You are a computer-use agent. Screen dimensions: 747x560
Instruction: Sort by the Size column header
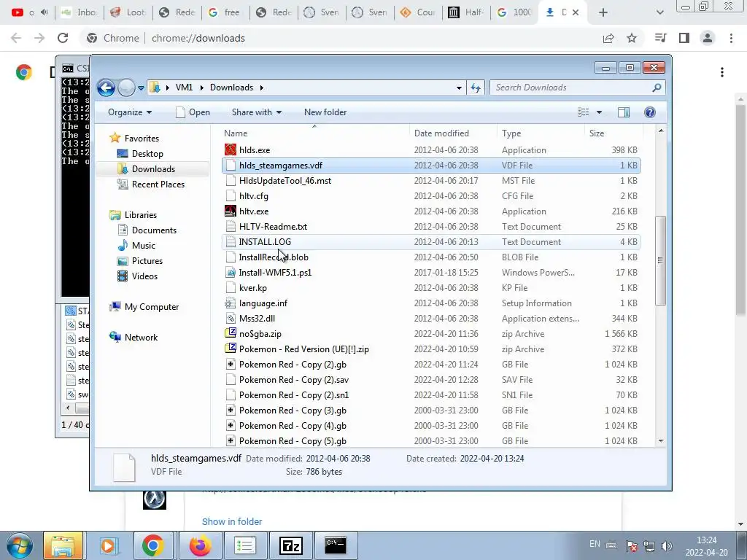tap(613, 133)
